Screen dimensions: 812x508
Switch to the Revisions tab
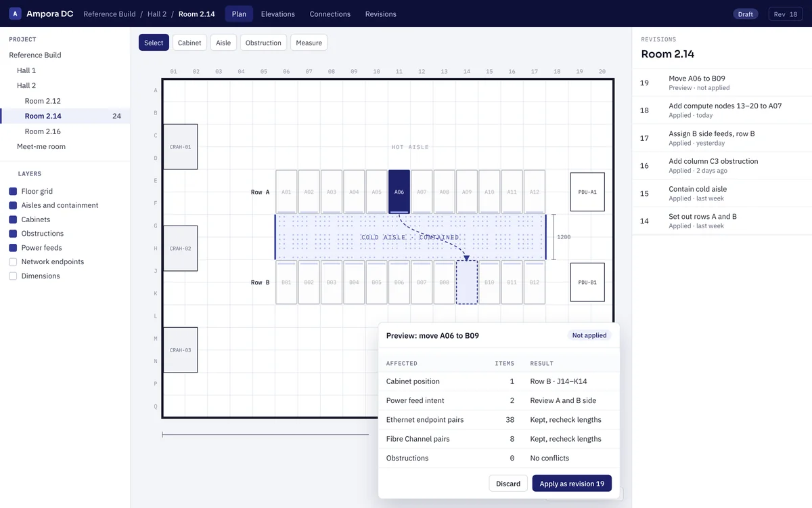tap(381, 14)
